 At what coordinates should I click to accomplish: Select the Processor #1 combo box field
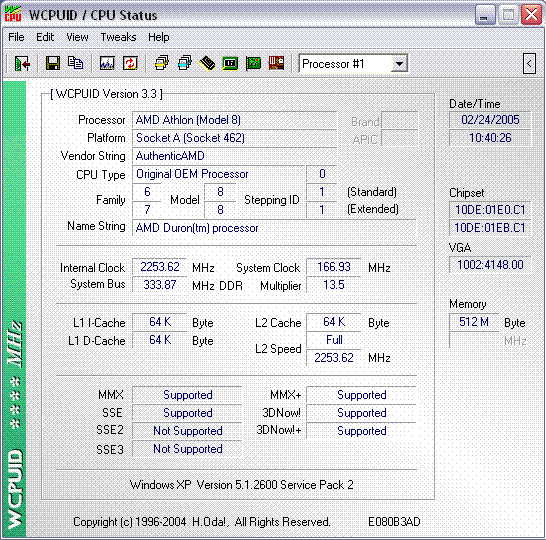pyautogui.click(x=353, y=64)
